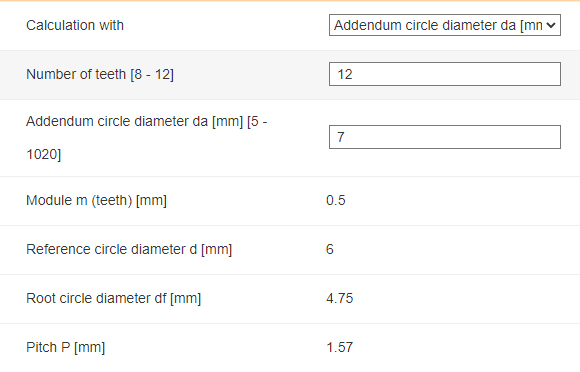Click the value 7 inside diameter field
Image resolution: width=580 pixels, height=372 pixels.
tap(341, 138)
